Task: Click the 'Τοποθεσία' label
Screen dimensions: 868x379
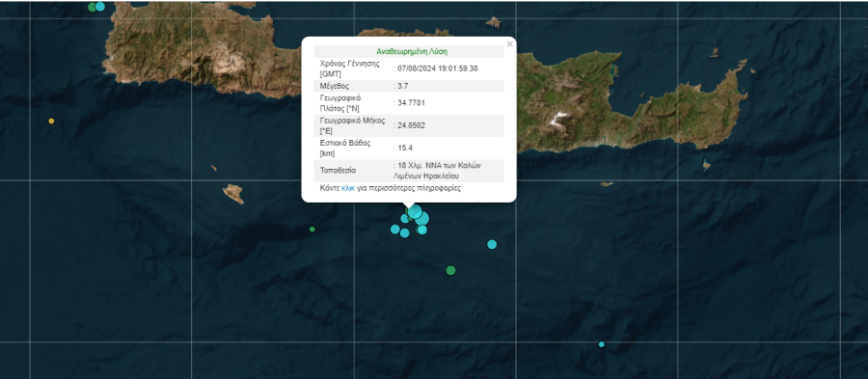Action: (x=338, y=171)
